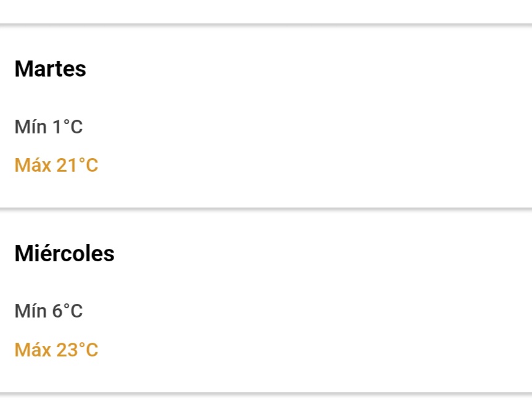Select the partial card above Martes
Viewport: 532px width, 420px height.
pyautogui.click(x=266, y=12)
